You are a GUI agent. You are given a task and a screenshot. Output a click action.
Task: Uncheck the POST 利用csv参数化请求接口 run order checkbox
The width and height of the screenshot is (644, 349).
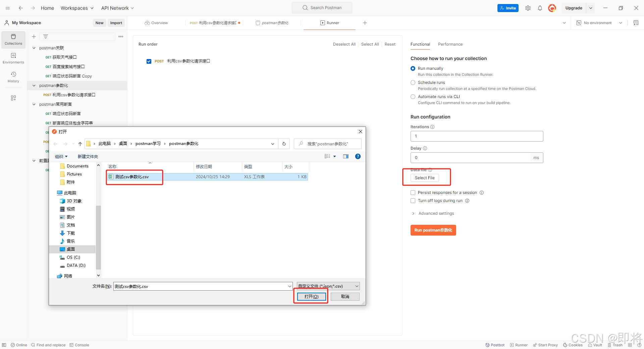149,61
